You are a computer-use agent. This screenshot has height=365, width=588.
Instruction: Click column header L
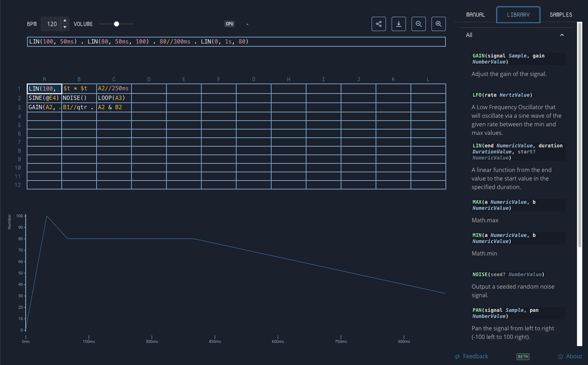(x=428, y=79)
